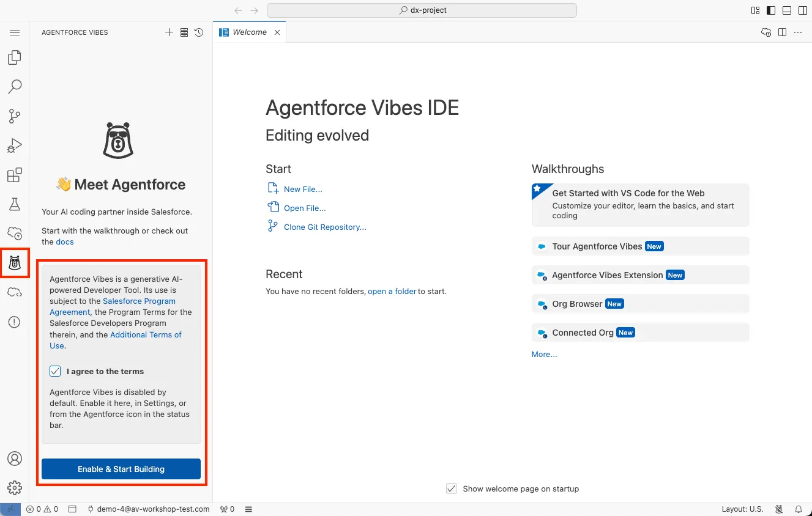Open the Testing beaker icon
This screenshot has width=812, height=516.
[15, 204]
